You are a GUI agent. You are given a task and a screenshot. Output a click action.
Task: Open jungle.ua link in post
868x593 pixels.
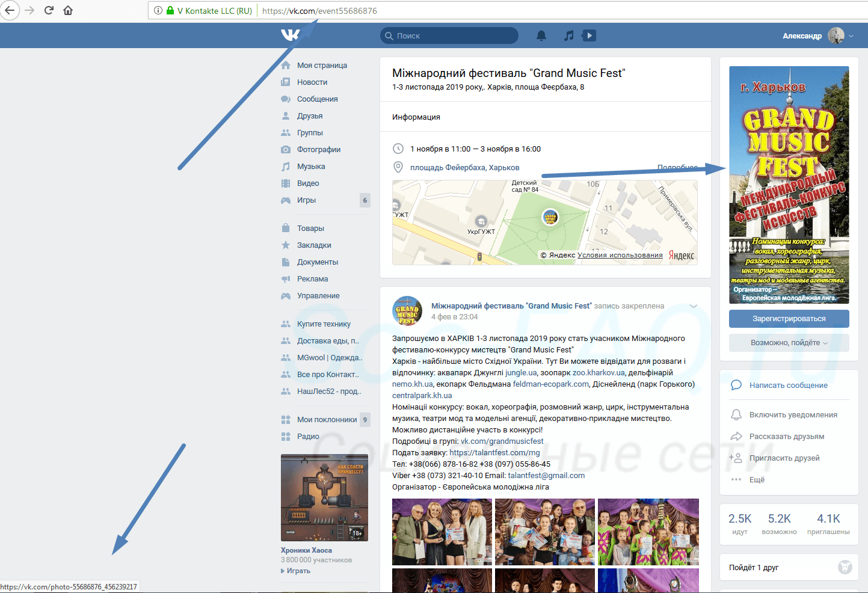tap(521, 372)
